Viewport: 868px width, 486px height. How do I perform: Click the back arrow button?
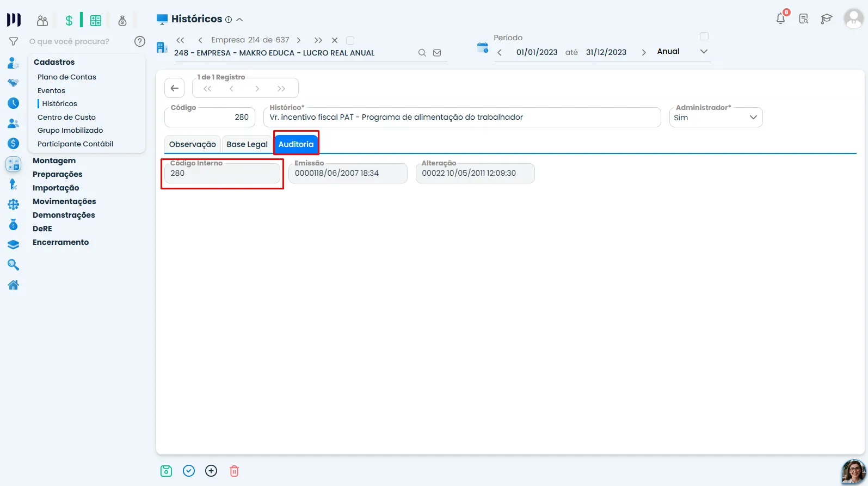pyautogui.click(x=175, y=88)
